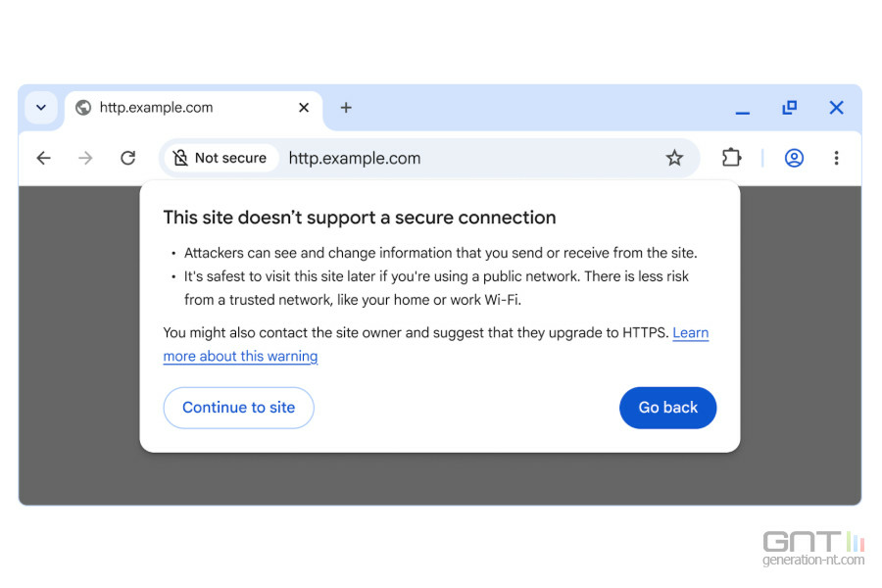
Task: Close the http.example.com tab
Action: tap(304, 108)
